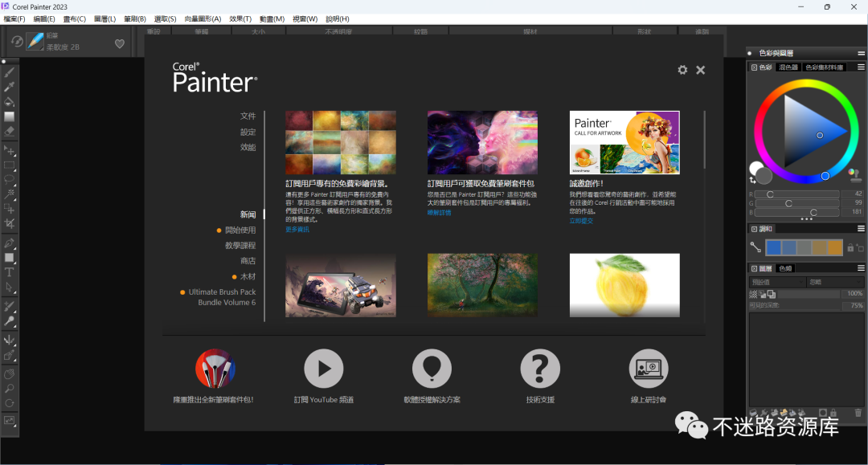
Task: Select the Rotate Page tool
Action: point(10,403)
